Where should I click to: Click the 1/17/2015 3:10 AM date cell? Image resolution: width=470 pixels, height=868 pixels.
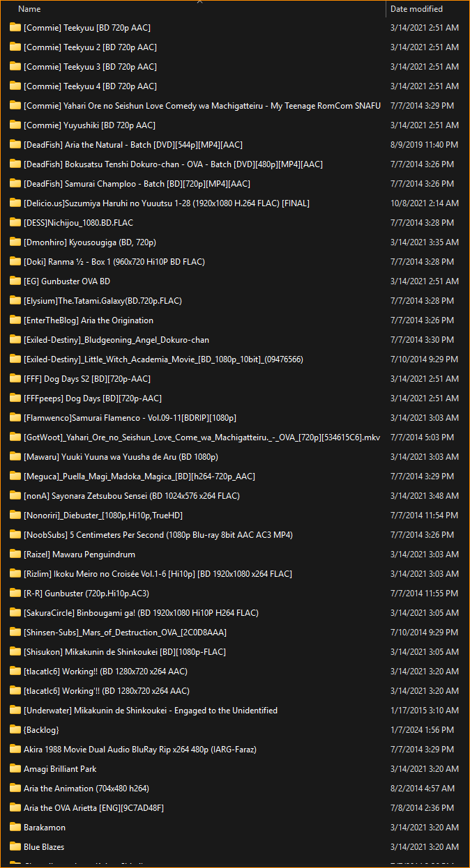[x=424, y=711]
